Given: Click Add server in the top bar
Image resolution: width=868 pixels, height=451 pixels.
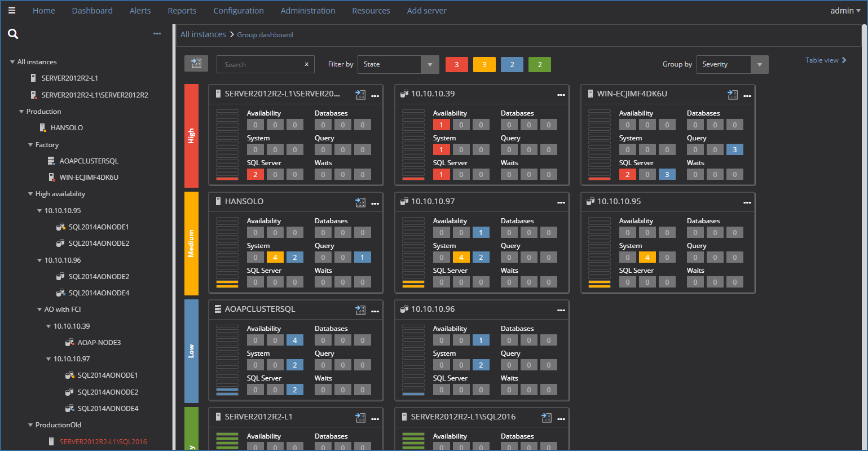Looking at the screenshot, I should click(x=426, y=10).
